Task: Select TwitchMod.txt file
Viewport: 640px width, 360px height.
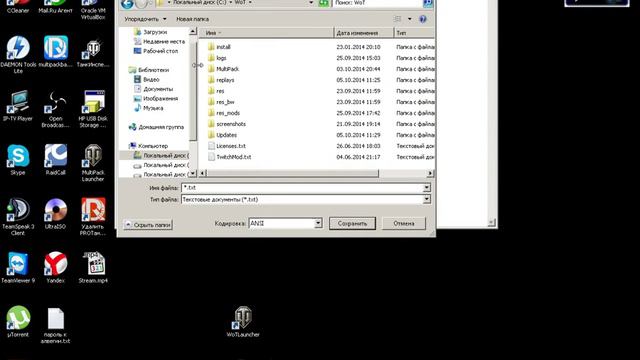Action: pyautogui.click(x=233, y=157)
